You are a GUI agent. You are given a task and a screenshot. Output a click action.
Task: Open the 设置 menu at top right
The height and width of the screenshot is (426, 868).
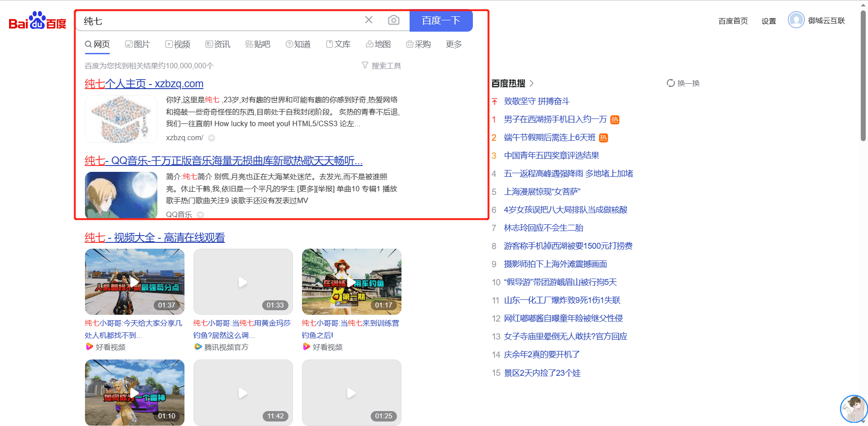click(x=768, y=21)
